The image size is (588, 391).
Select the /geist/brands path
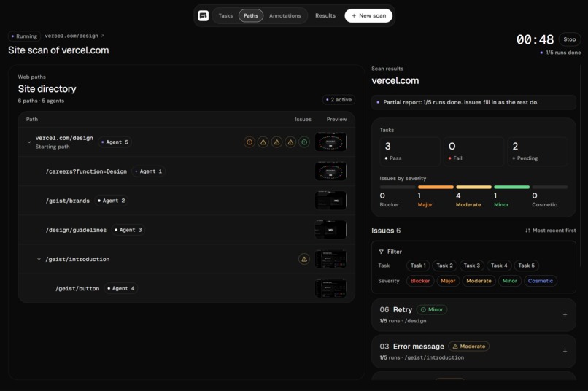(68, 201)
